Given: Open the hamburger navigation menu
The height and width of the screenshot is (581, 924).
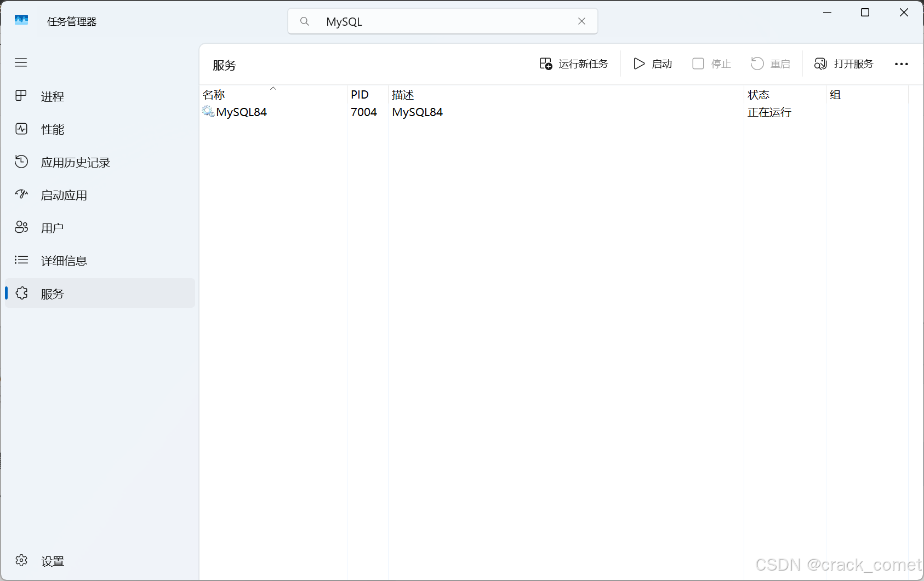Looking at the screenshot, I should click(x=21, y=62).
